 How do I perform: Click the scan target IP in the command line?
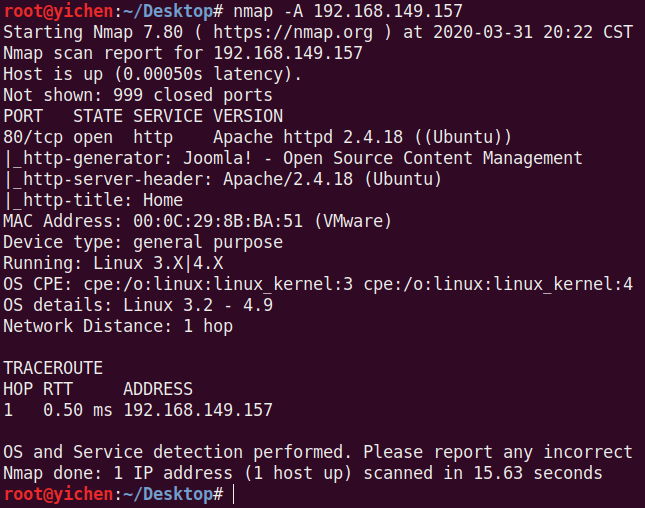(388, 11)
